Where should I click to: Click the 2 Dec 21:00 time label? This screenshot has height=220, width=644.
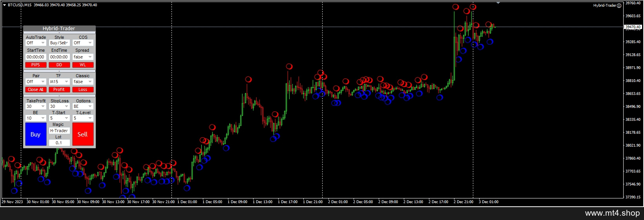tap(463, 202)
